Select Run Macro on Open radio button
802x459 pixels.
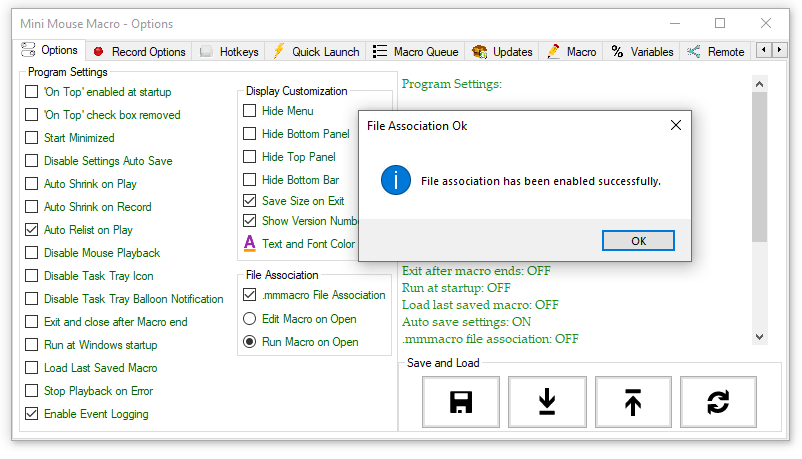pyautogui.click(x=250, y=342)
